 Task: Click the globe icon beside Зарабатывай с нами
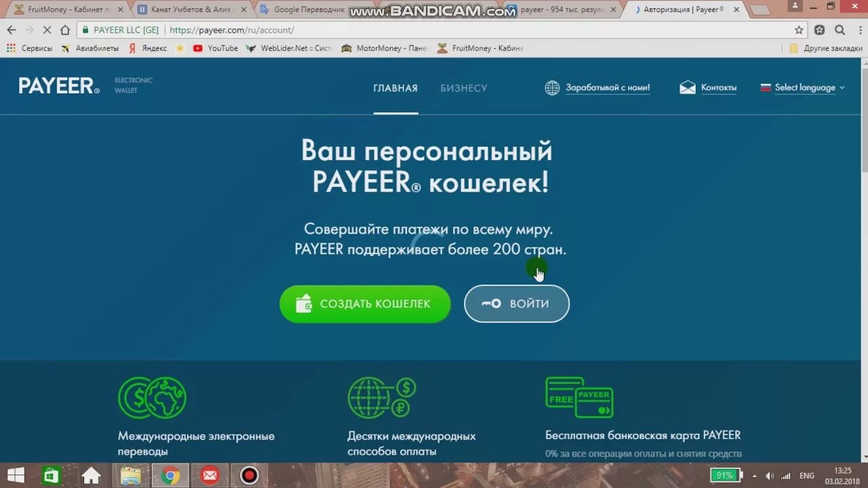(553, 87)
